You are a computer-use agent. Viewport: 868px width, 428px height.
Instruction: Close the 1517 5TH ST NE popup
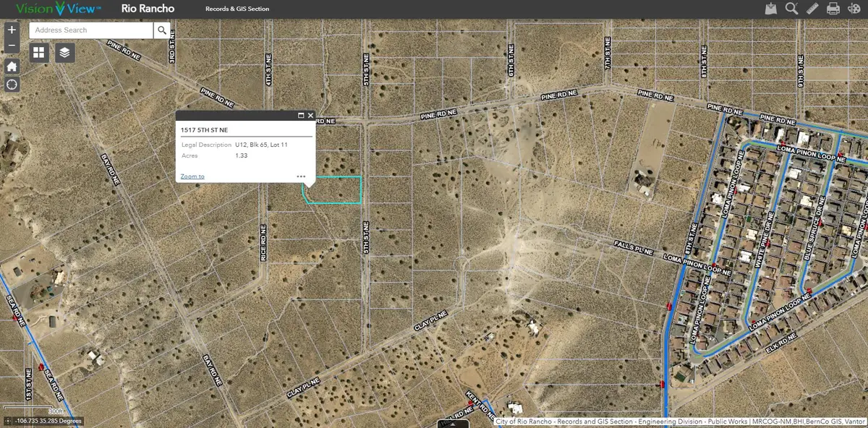tap(310, 115)
